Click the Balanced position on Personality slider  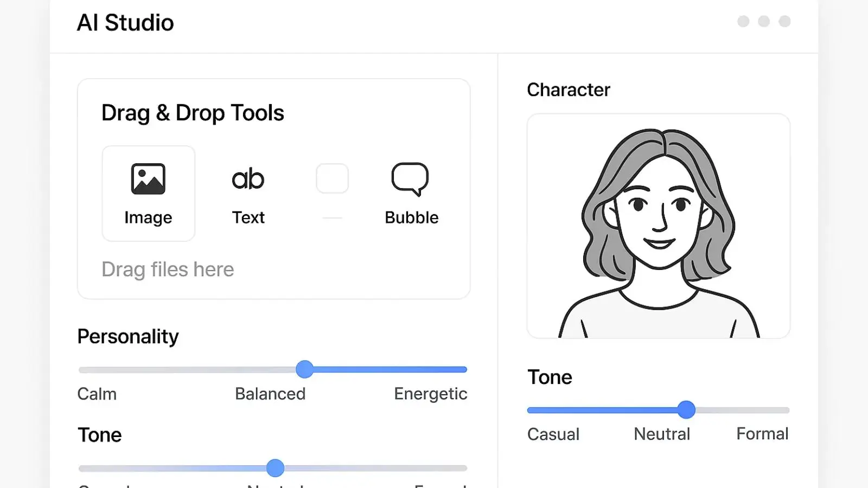point(270,369)
